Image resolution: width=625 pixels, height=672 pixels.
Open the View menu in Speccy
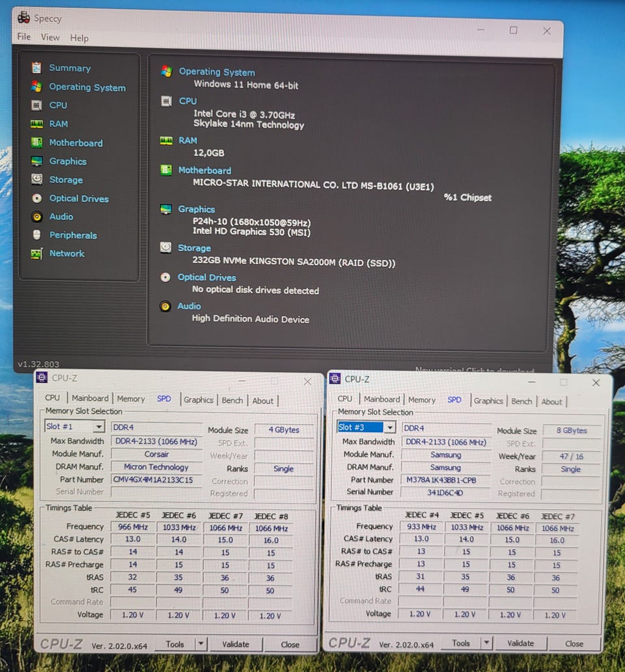[50, 37]
